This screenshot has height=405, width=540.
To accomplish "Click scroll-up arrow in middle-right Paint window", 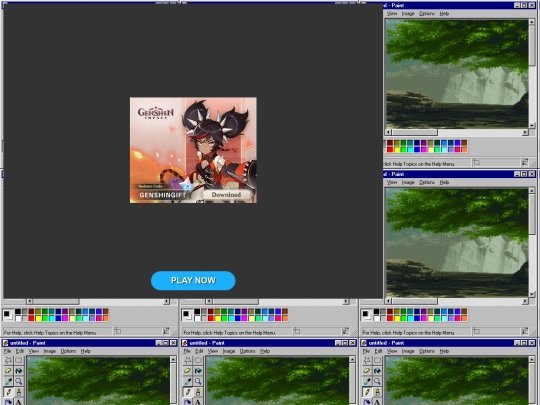I will tap(532, 190).
